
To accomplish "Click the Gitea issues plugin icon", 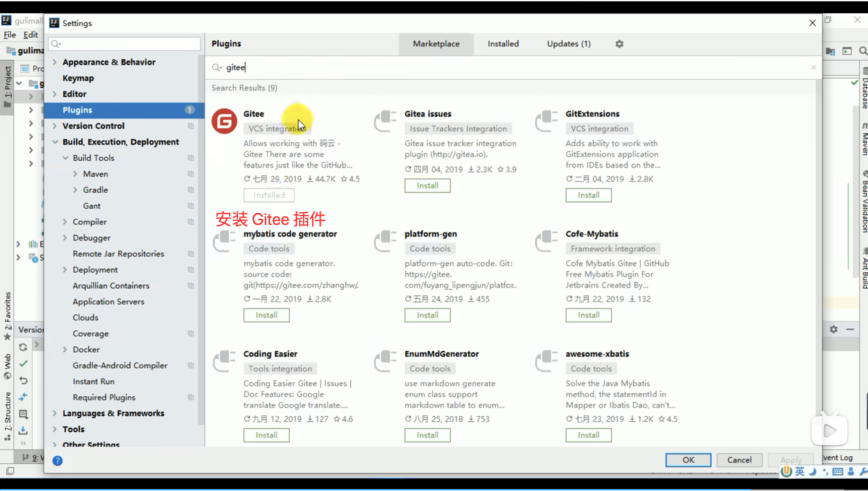I will click(x=385, y=121).
